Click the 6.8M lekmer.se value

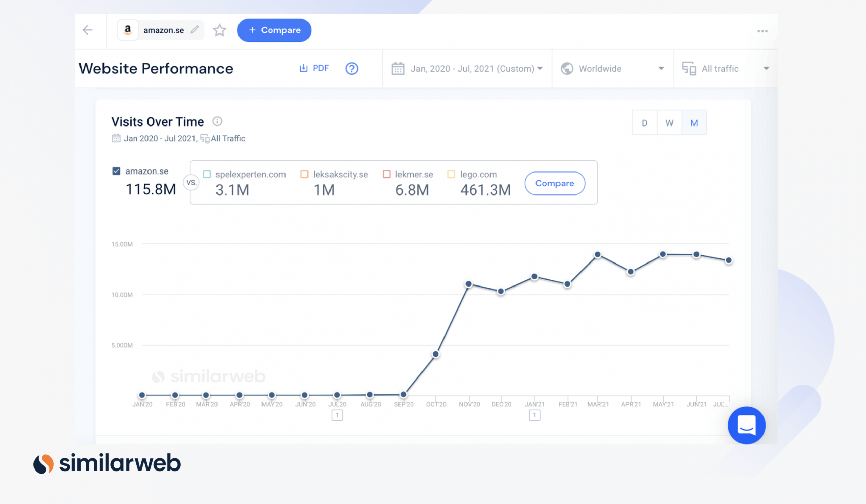click(412, 190)
